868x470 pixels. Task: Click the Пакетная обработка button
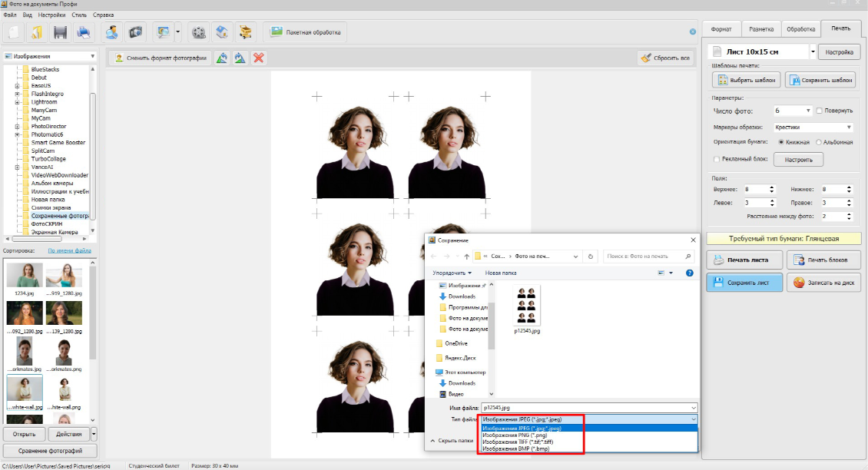click(x=306, y=32)
